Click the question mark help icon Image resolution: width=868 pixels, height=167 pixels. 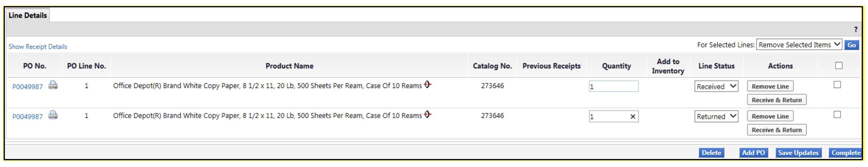click(x=856, y=30)
